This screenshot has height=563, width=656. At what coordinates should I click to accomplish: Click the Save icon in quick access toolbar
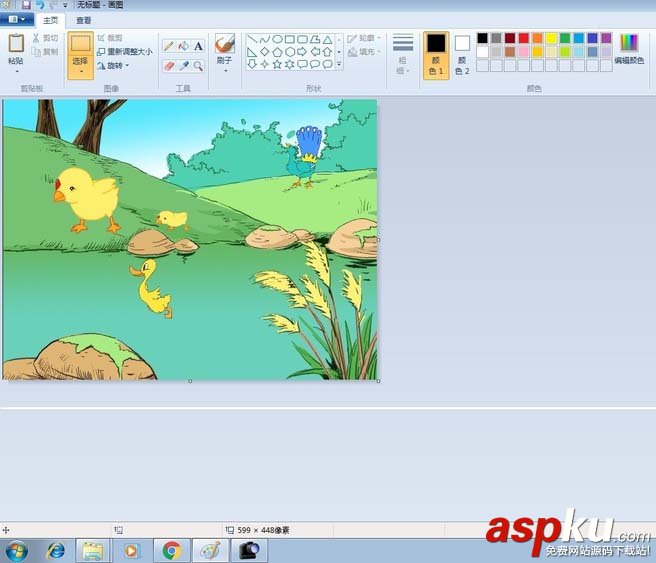click(26, 5)
